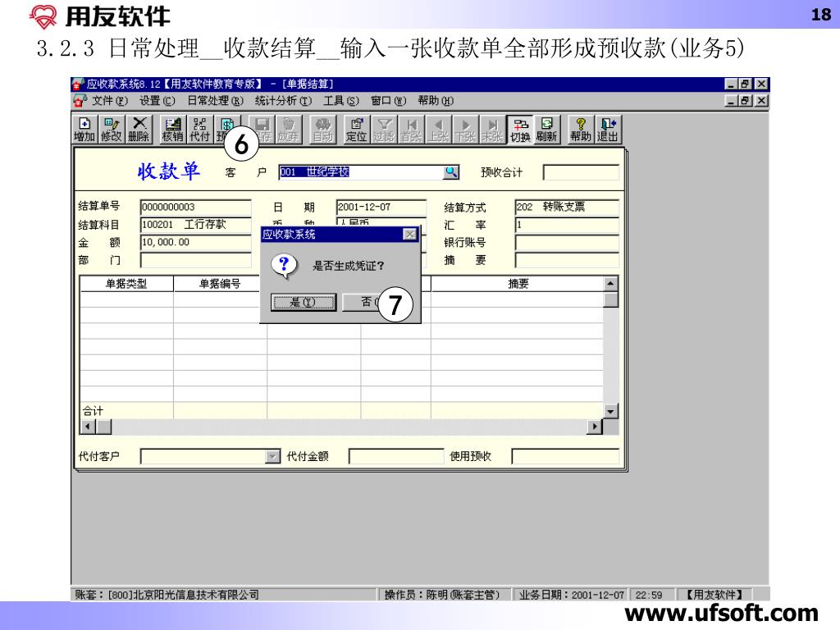Click the 银行账号 input field
This screenshot has width=840, height=630.
[567, 243]
